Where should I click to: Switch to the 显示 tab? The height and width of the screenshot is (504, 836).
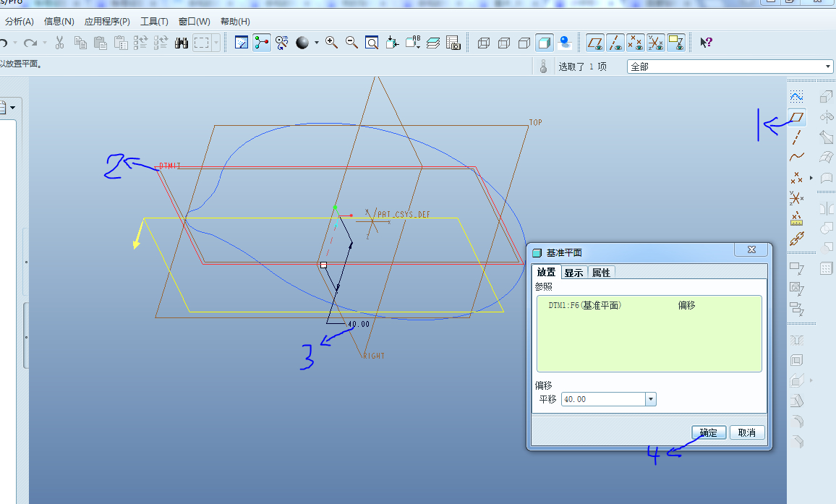tap(573, 273)
